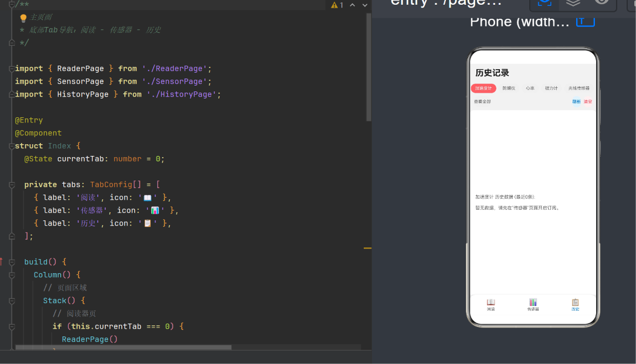636x364 pixels.
Task: Click the editor horizontal scrollbar thumb
Action: click(x=123, y=348)
